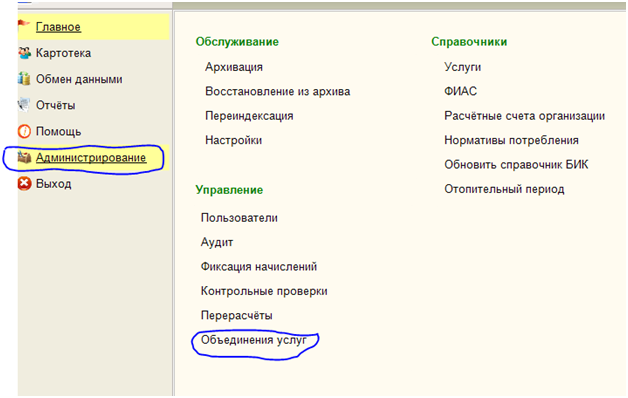Open the Аудит item
The width and height of the screenshot is (628, 398).
[217, 242]
